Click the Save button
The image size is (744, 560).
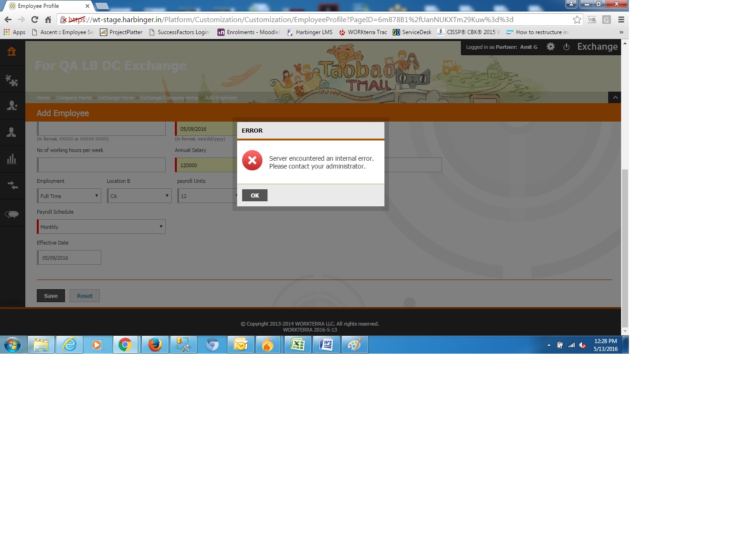[51, 296]
